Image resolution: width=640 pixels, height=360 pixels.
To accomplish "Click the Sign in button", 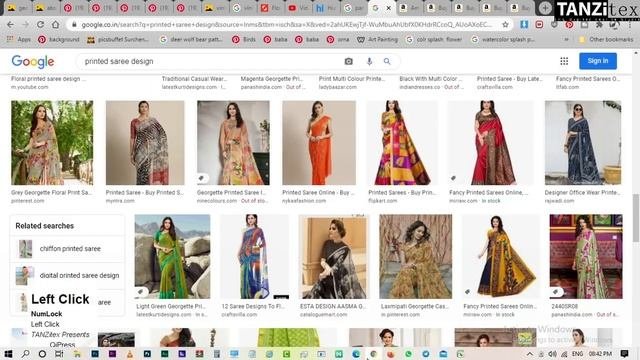I will 598,61.
